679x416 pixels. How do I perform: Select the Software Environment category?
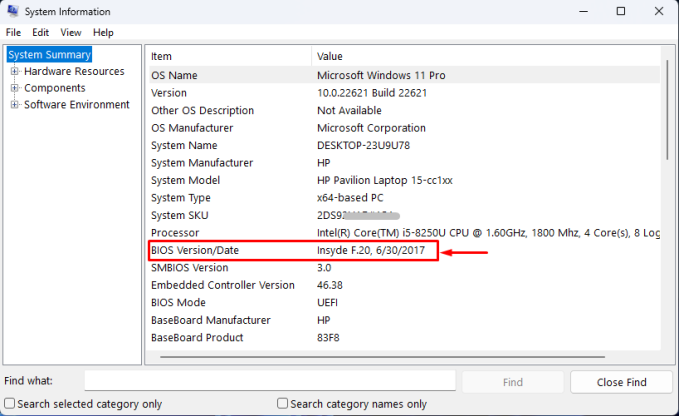click(76, 104)
